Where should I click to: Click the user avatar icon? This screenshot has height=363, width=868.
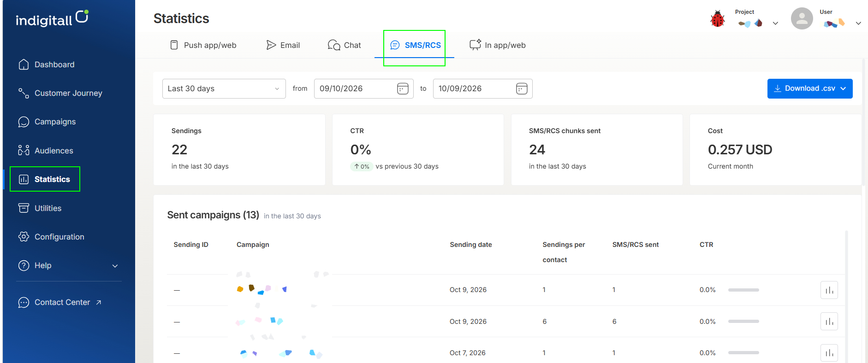pos(802,18)
